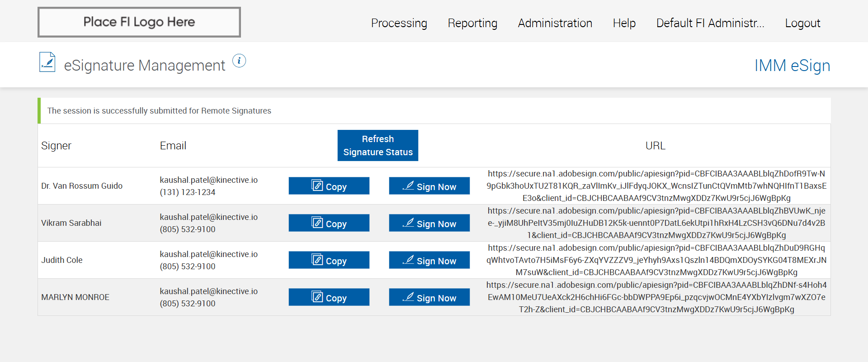Click the IMM eSign brand text

[792, 66]
